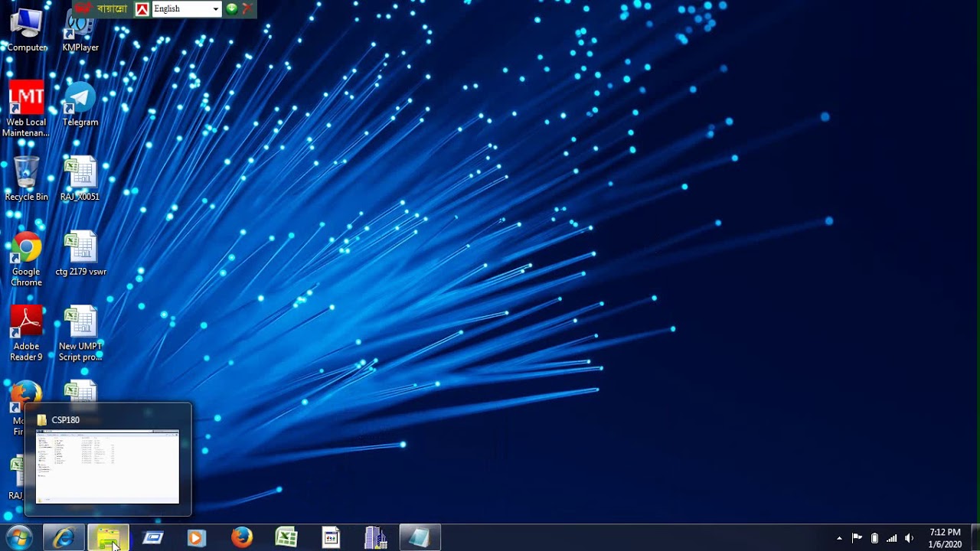Open the Telegram desktop shortcut
The image size is (980, 551).
[x=80, y=105]
